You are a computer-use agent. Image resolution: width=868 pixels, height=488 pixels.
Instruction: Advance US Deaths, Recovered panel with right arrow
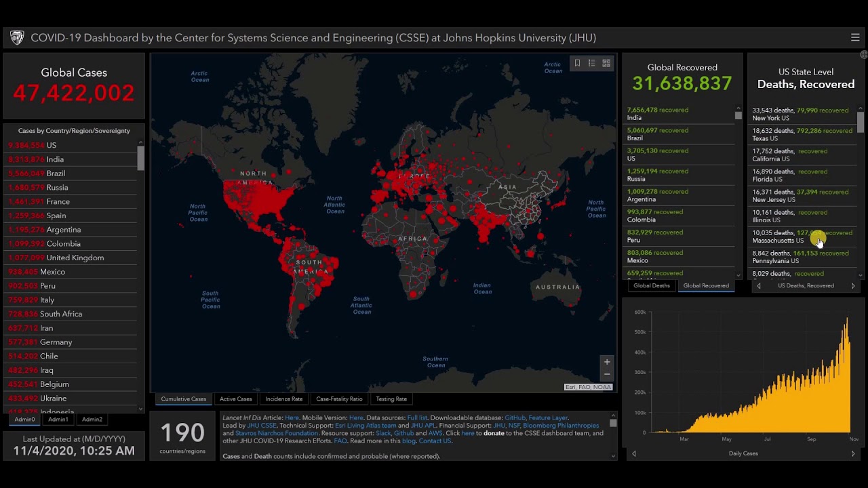(853, 286)
